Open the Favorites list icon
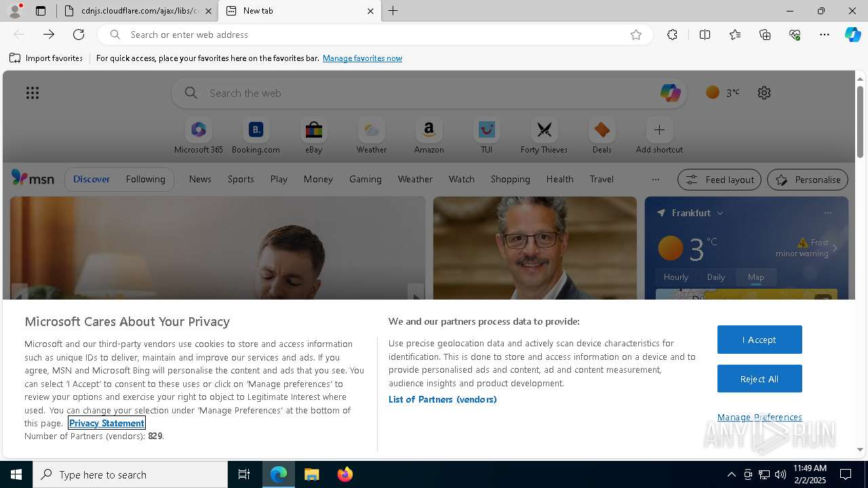868x488 pixels. (x=735, y=35)
